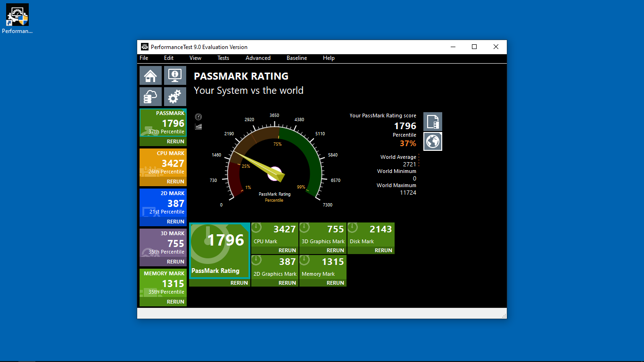
Task: Click the orange "Percentile" label under the gauge
Action: coord(274,200)
